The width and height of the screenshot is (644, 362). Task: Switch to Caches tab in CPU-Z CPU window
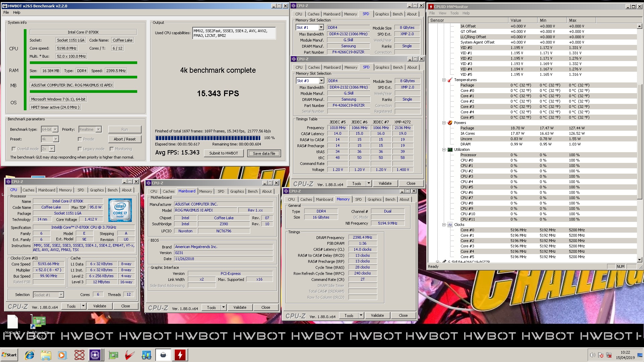[x=29, y=190]
